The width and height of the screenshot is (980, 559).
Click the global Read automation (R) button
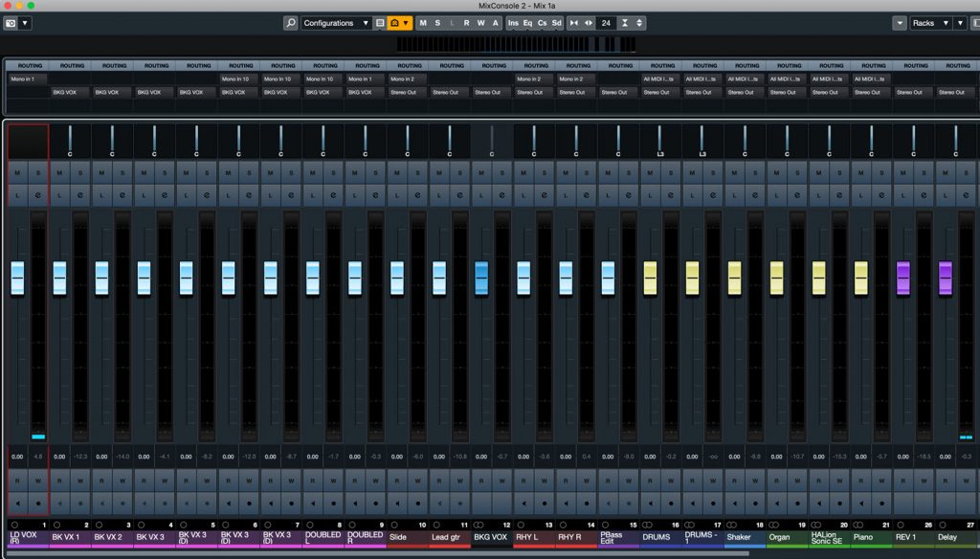[x=466, y=22]
